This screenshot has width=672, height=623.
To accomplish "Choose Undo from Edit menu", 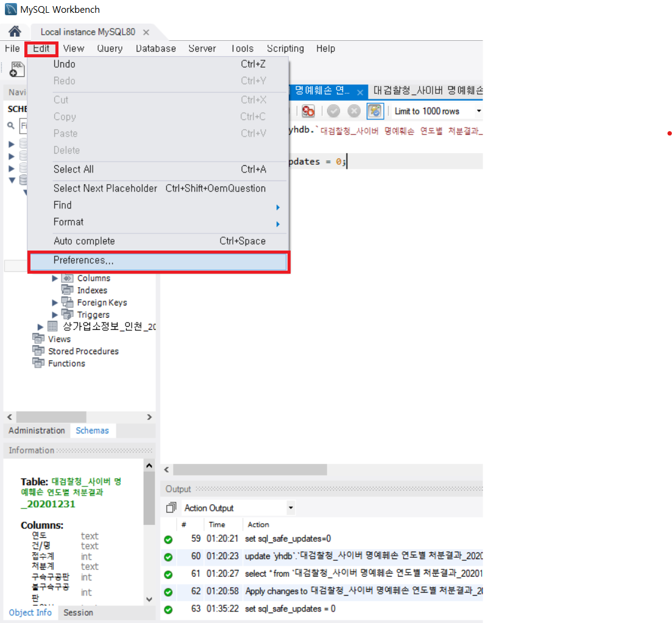I will coord(159,64).
